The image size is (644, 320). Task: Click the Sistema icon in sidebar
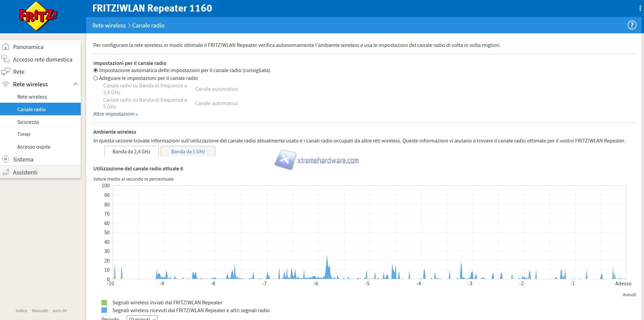pos(6,159)
